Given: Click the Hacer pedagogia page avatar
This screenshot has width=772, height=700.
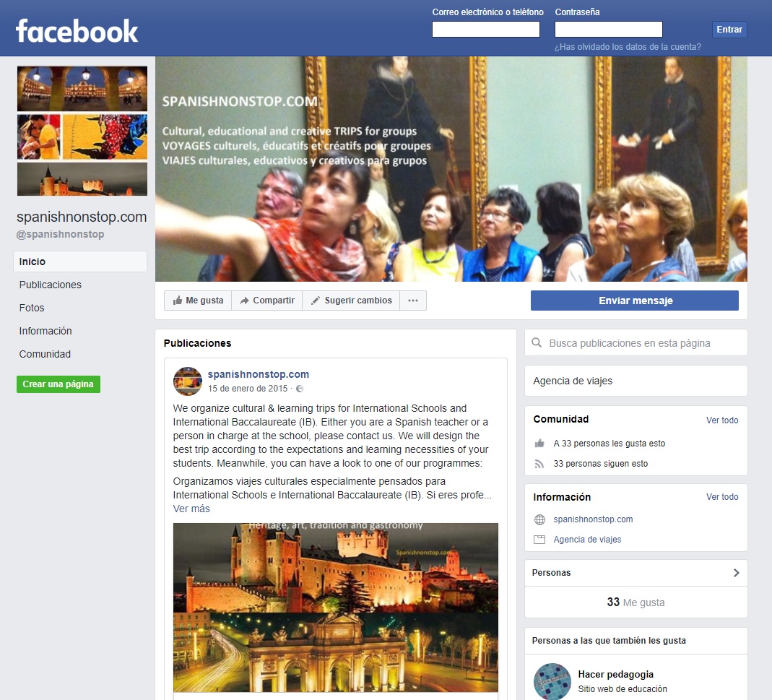Looking at the screenshot, I should tap(552, 681).
